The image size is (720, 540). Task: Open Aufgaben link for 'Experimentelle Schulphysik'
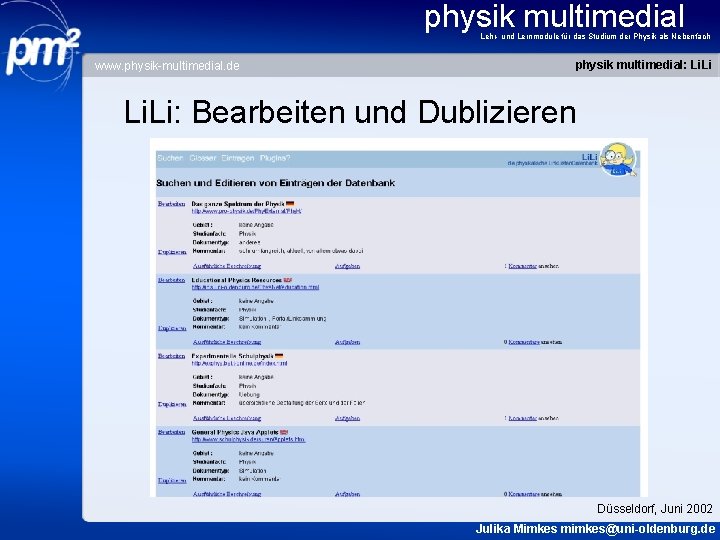coord(347,418)
